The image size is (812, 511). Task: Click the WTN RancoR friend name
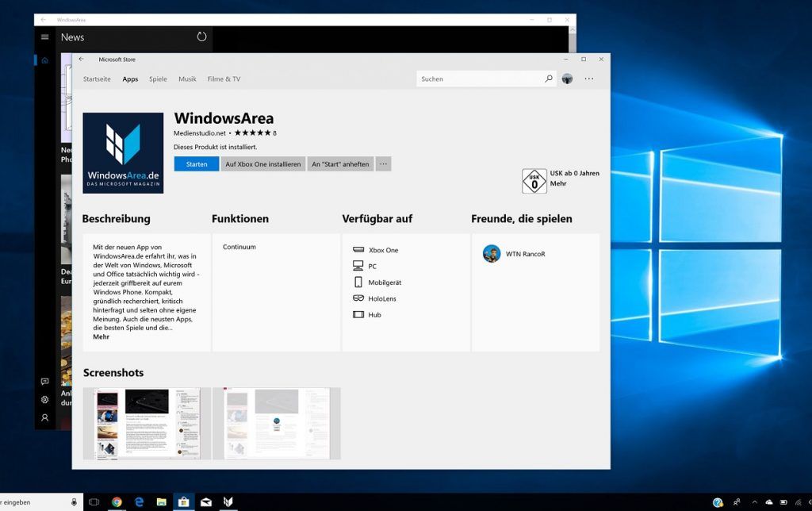tap(526, 254)
